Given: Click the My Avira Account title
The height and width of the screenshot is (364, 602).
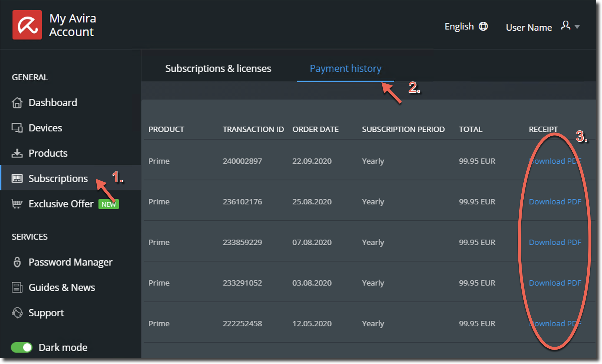Looking at the screenshot, I should click(72, 25).
